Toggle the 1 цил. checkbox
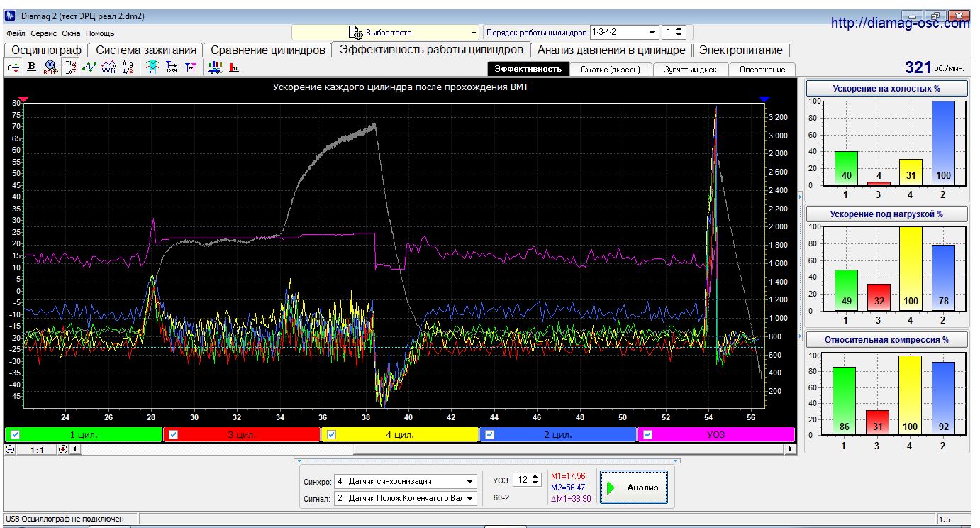 click(x=15, y=434)
